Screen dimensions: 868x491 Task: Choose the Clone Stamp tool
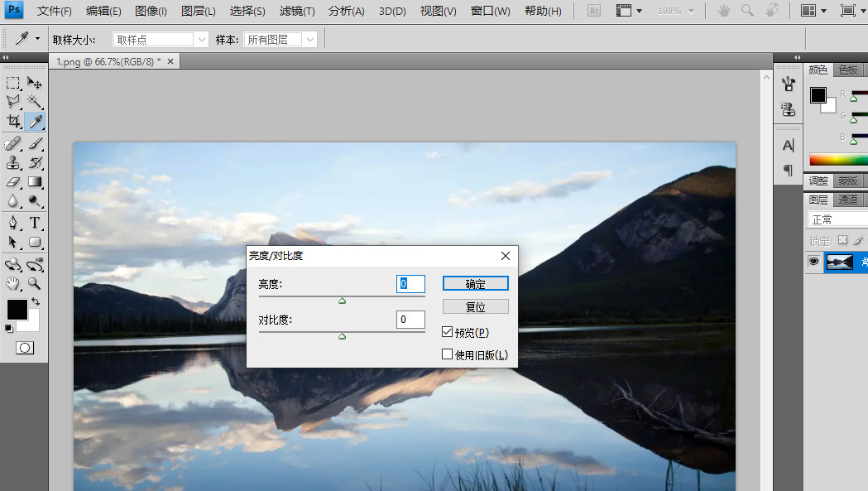click(13, 163)
